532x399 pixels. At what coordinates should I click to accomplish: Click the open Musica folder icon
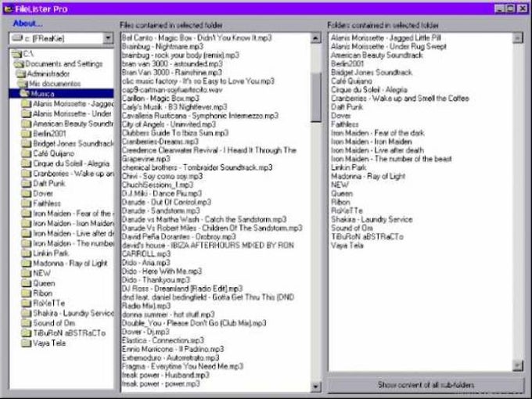(25, 94)
